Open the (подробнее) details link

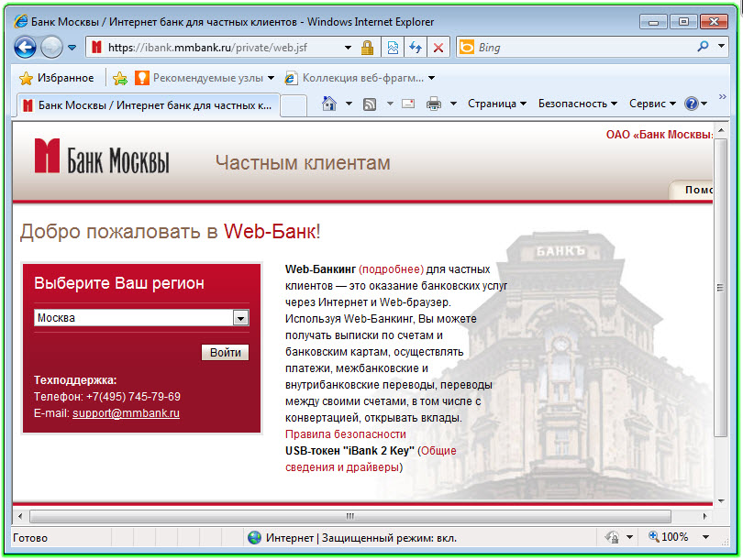coord(392,269)
